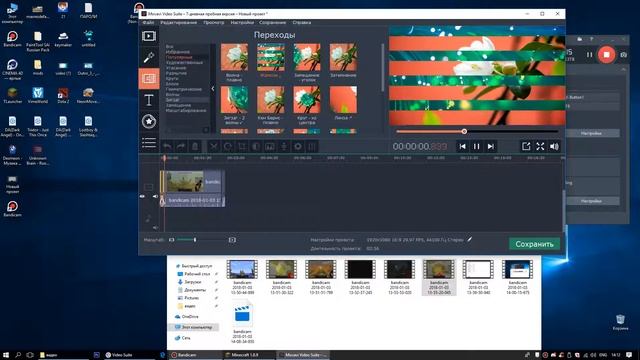Open the Filters tab with magic wand icon
Image resolution: width=640 pixels, height=360 pixels.
pyautogui.click(x=149, y=57)
